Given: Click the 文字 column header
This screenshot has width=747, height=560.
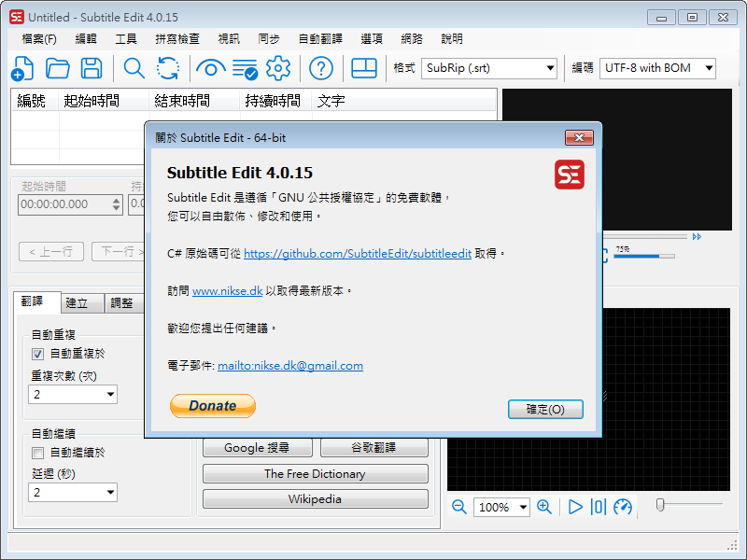Looking at the screenshot, I should [404, 101].
